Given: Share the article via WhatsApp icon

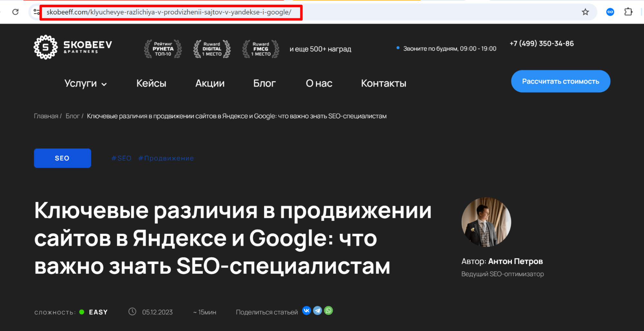Looking at the screenshot, I should coord(329,310).
